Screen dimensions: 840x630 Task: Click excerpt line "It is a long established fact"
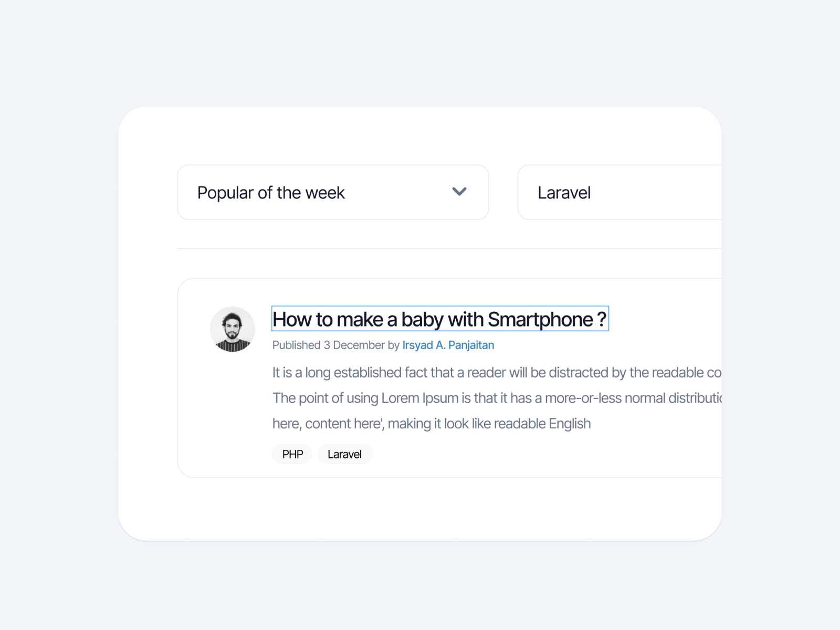[x=497, y=372]
